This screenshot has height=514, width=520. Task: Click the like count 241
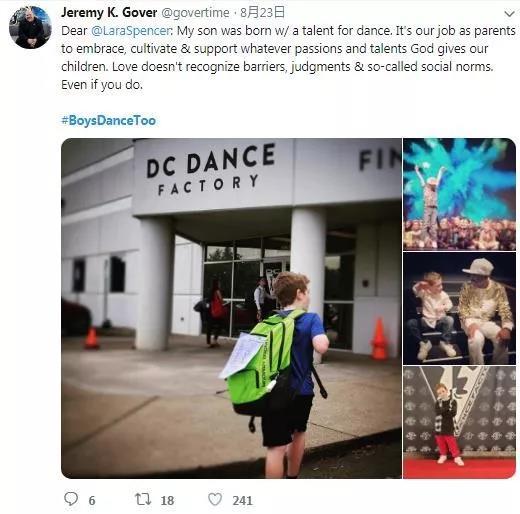tap(242, 501)
